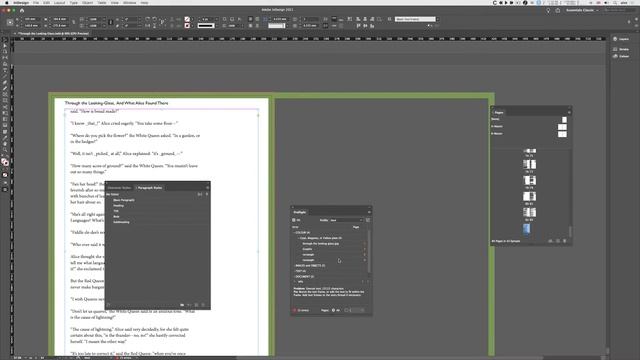
Task: Click the reference point locator icon
Action: [10, 22]
